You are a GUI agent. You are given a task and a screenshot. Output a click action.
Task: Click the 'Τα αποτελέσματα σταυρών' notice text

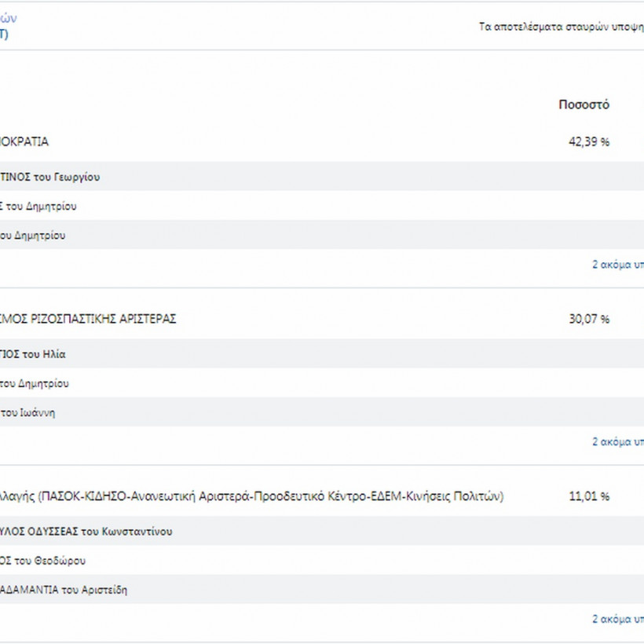coord(561,26)
